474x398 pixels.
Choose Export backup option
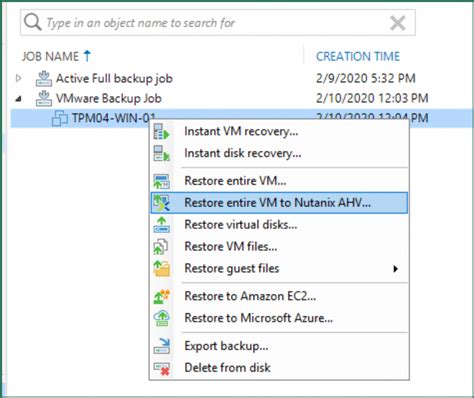tap(279, 346)
